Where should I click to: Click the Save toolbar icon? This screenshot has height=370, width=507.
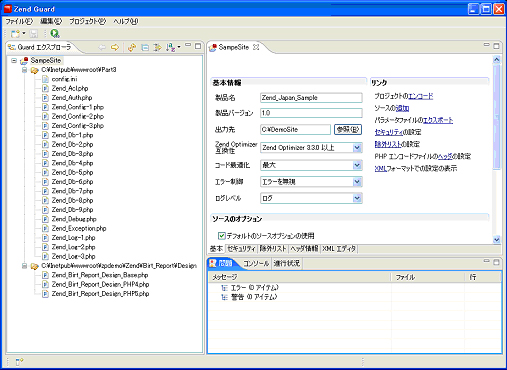pyautogui.click(x=34, y=33)
